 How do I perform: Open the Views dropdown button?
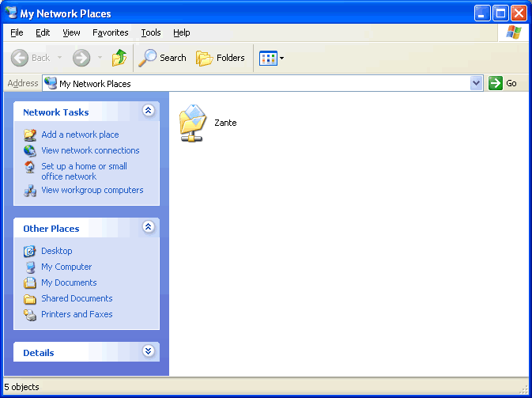[x=272, y=58]
